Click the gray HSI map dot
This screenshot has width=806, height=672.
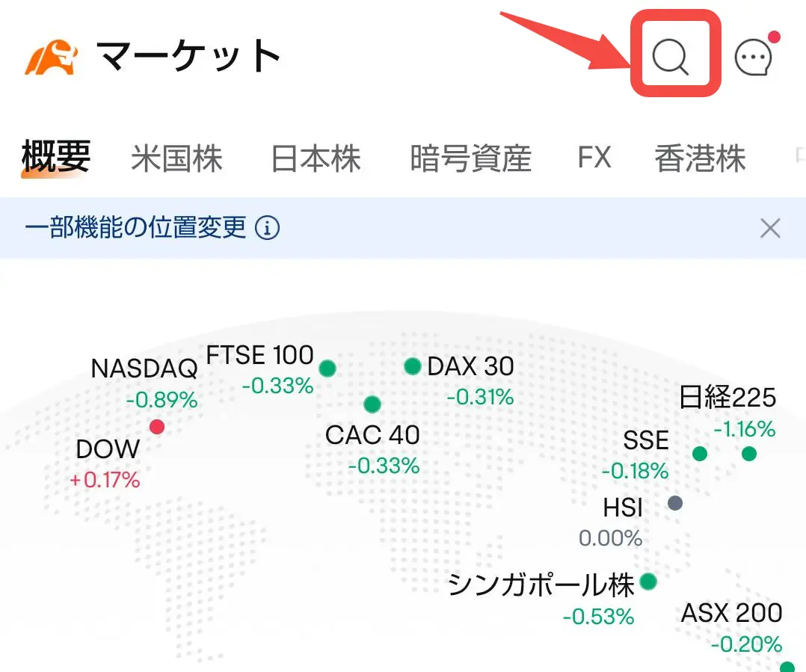675,502
